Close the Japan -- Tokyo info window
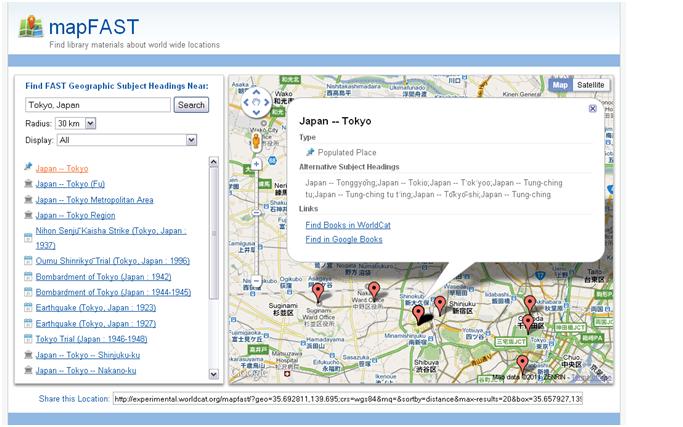 point(592,108)
